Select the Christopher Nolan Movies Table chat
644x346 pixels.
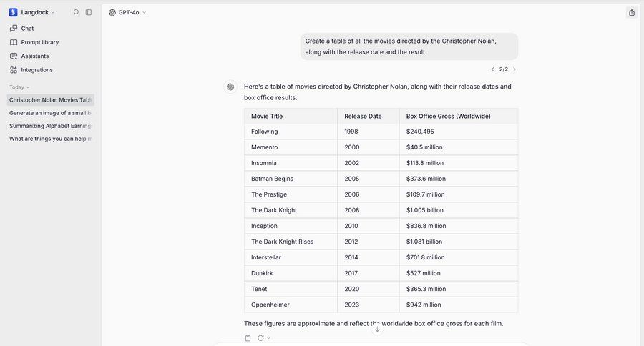click(x=51, y=100)
